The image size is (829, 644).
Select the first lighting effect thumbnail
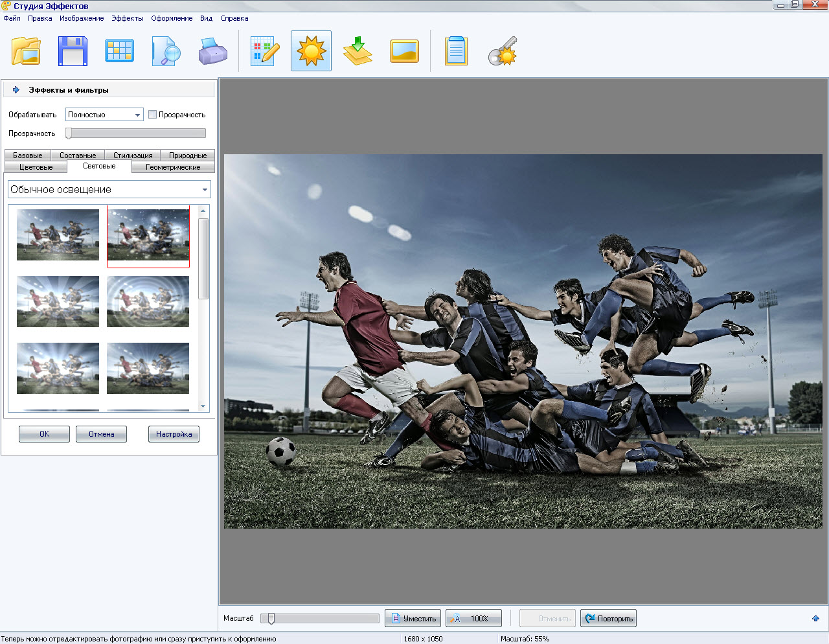click(58, 235)
